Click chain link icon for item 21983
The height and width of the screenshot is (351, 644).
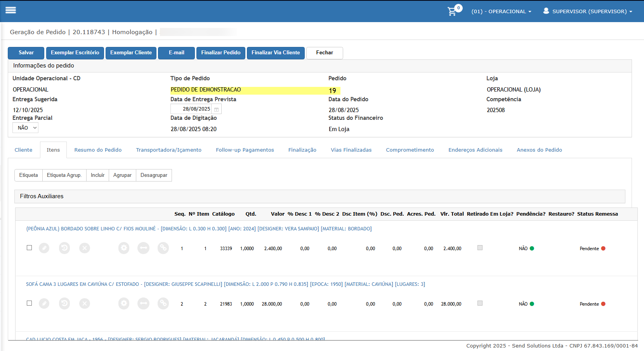pyautogui.click(x=163, y=304)
